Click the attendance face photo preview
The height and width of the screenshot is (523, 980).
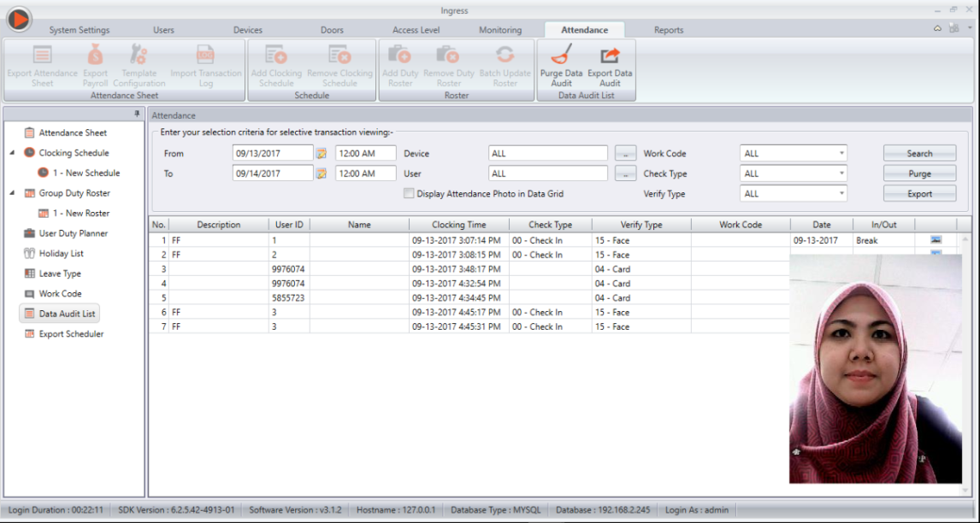point(875,368)
